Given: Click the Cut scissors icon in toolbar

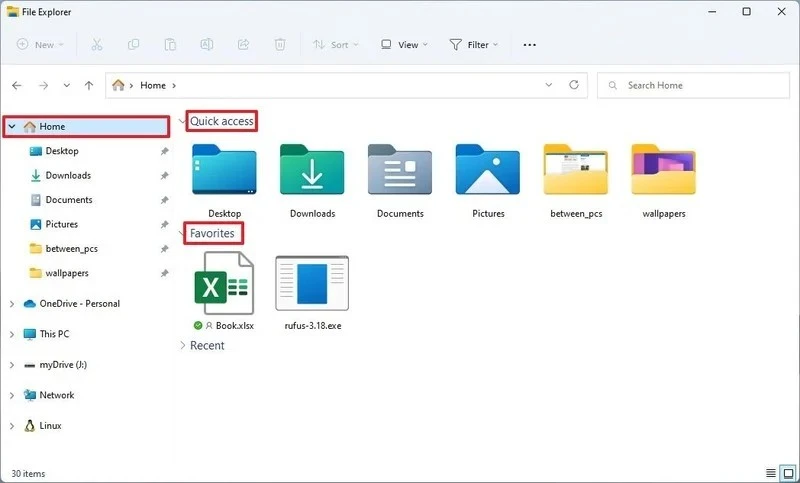Looking at the screenshot, I should point(97,45).
